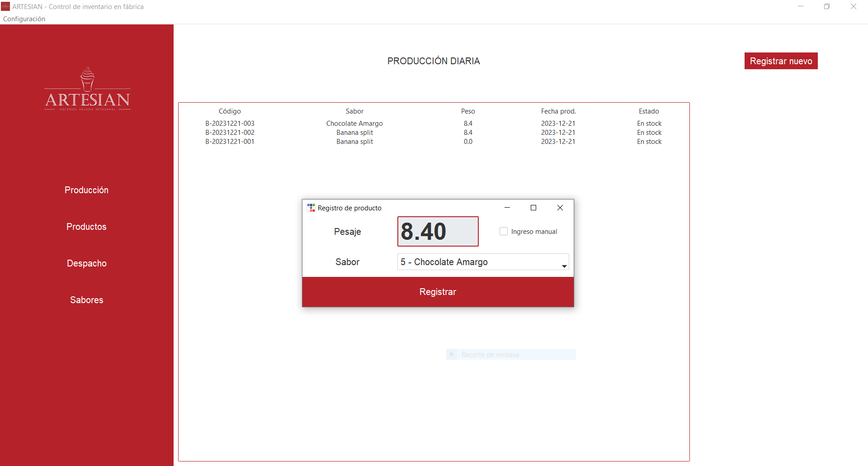The image size is (868, 466).
Task: Click the Registrar nuevo button
Action: (x=781, y=61)
